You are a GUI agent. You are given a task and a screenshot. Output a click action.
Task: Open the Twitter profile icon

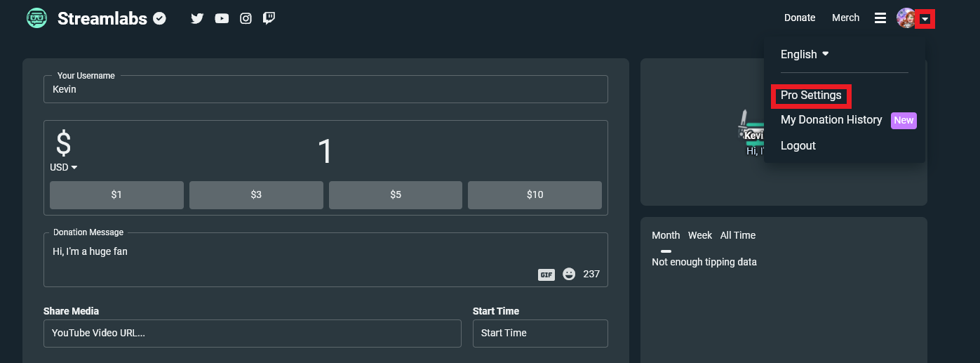point(197,18)
